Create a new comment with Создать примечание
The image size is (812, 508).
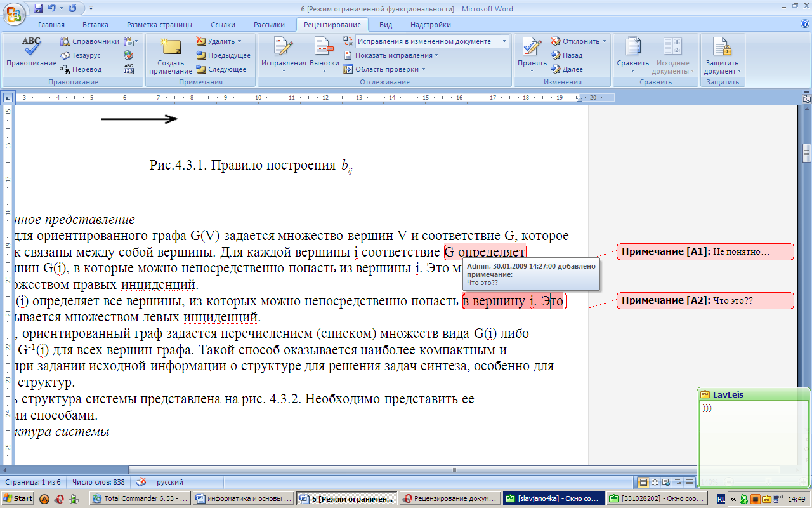pyautogui.click(x=171, y=55)
